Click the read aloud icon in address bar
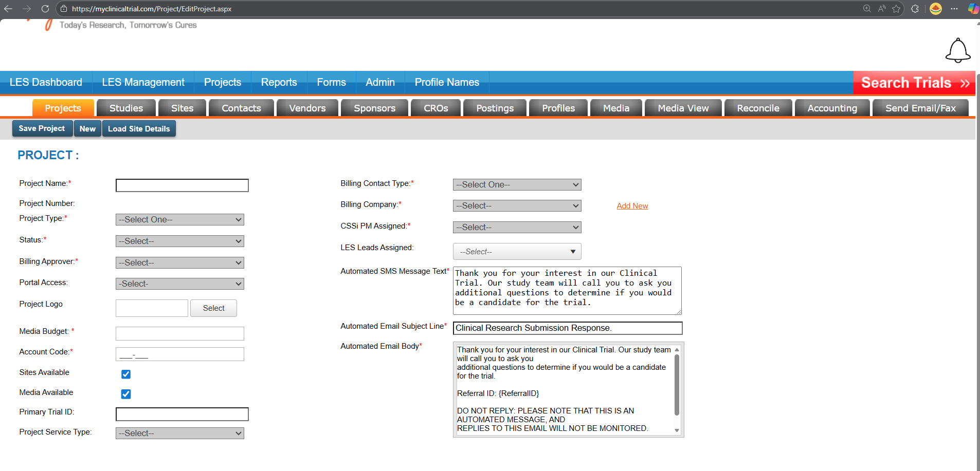Image resolution: width=980 pixels, height=471 pixels. pyautogui.click(x=882, y=9)
